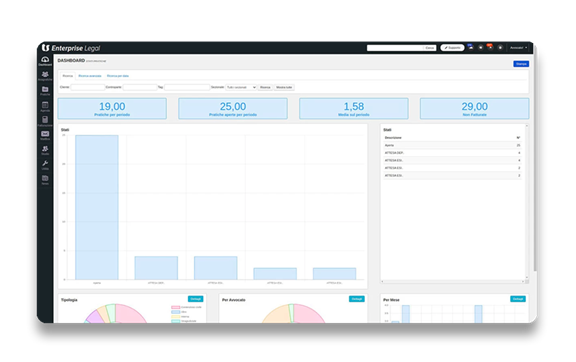
Task: Focus the Cliente input field
Action: click(87, 87)
